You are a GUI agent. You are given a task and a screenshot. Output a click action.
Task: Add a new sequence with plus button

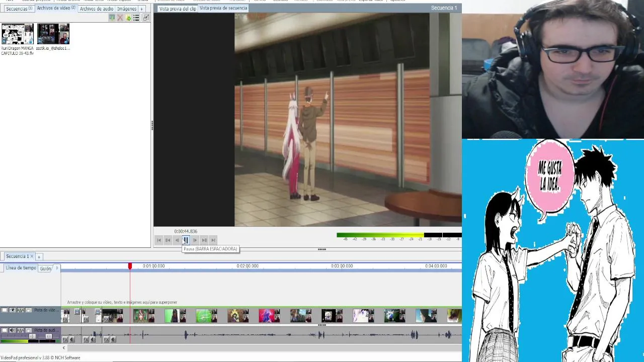click(39, 257)
